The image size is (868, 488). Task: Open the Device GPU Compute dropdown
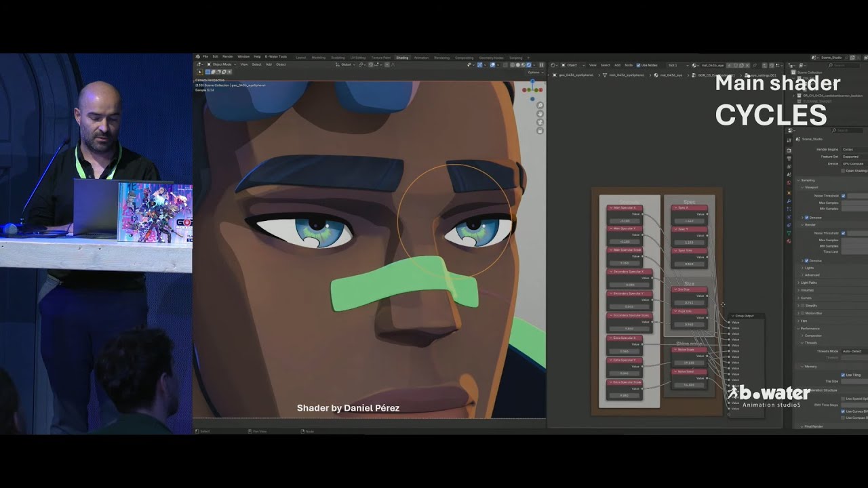[854, 164]
